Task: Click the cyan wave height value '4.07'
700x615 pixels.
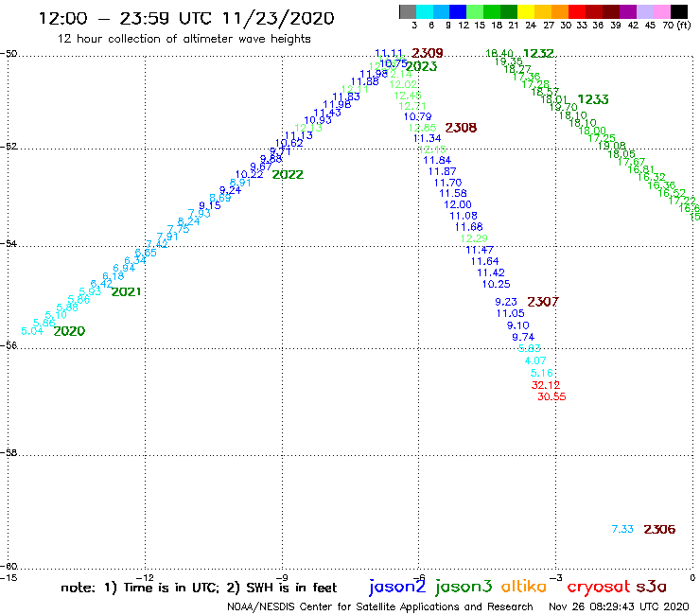Action: (x=534, y=360)
